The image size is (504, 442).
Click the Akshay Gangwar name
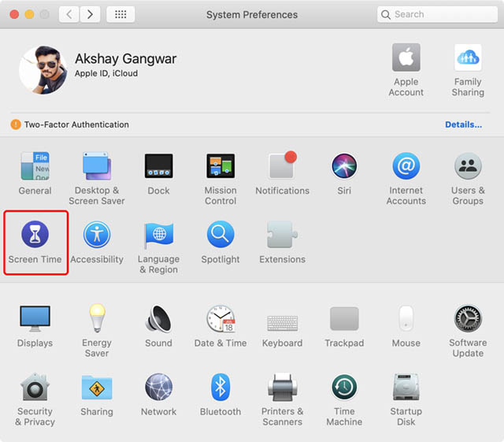[126, 59]
